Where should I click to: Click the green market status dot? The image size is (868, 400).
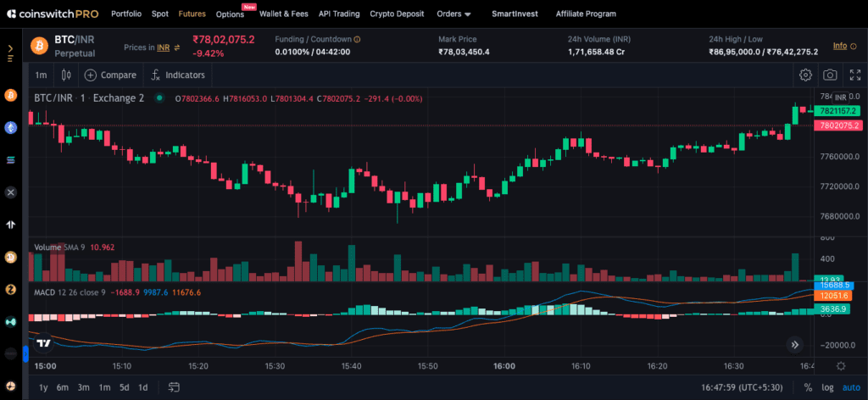click(x=159, y=98)
